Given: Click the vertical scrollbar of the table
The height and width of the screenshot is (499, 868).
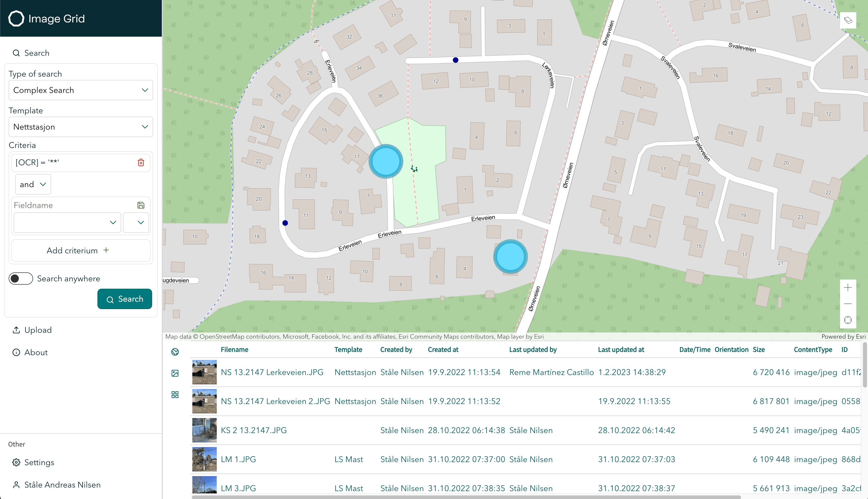Looking at the screenshot, I should [x=865, y=365].
